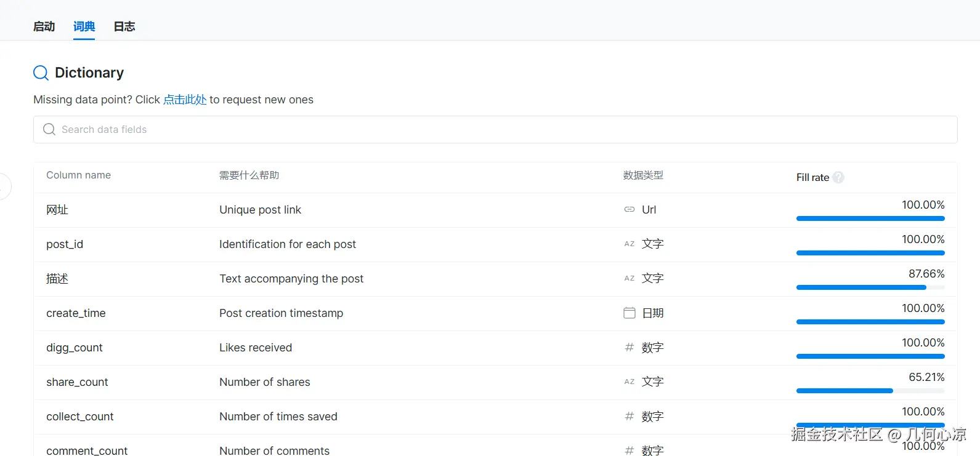980x456 pixels.
Task: Click the Column name header
Action: click(x=78, y=175)
